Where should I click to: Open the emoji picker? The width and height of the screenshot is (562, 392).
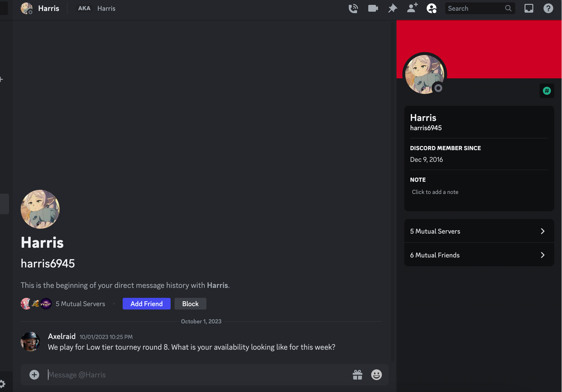376,375
